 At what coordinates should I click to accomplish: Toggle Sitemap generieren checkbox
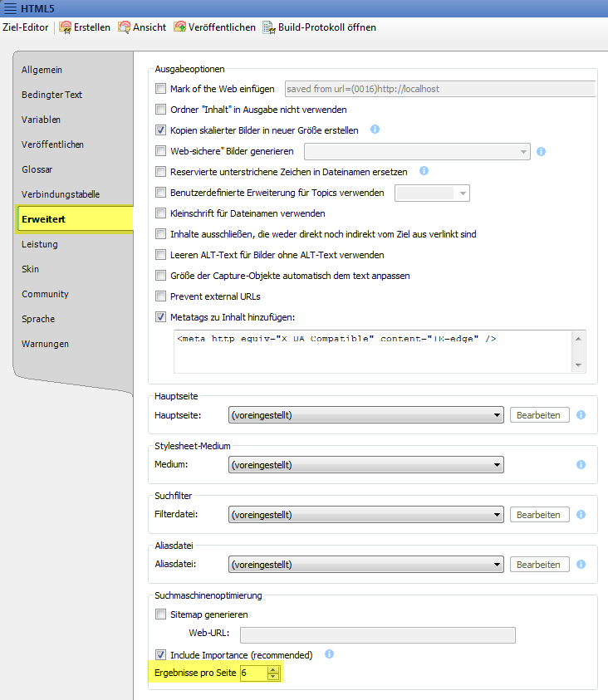click(161, 614)
